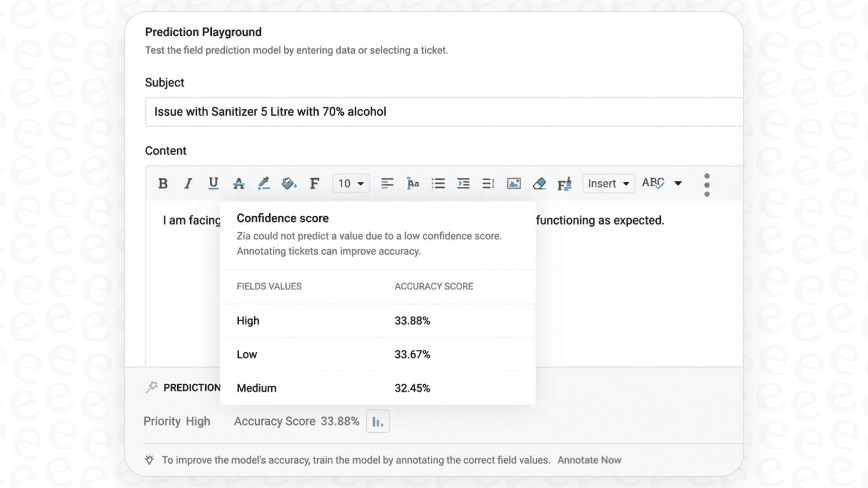Toggle underline formatting
The image size is (868, 488).
pos(213,183)
